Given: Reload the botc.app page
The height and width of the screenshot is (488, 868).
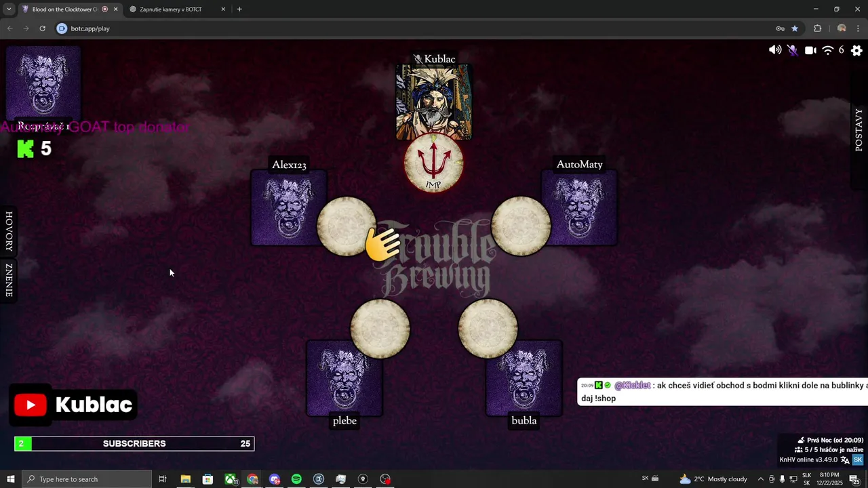Looking at the screenshot, I should coord(42,28).
